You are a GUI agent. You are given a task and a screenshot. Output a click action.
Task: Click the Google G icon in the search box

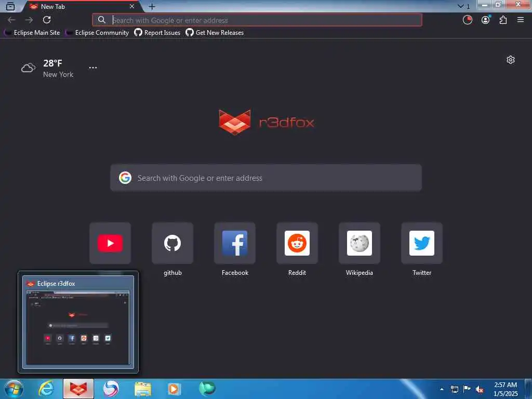point(125,178)
